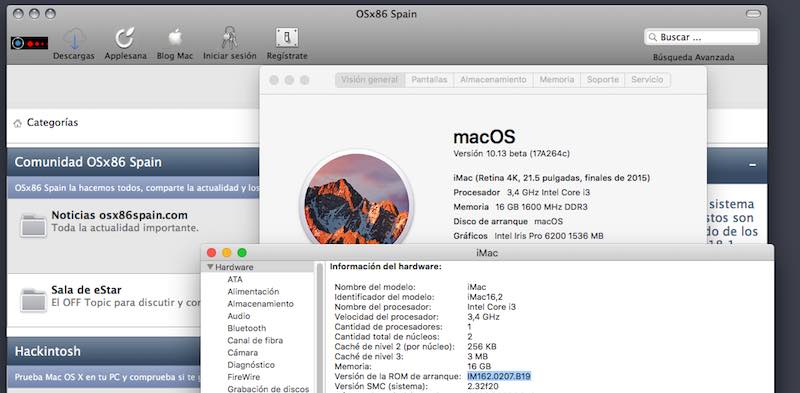This screenshot has width=800, height=393.
Task: Click the Categorías home icon
Action: click(18, 124)
